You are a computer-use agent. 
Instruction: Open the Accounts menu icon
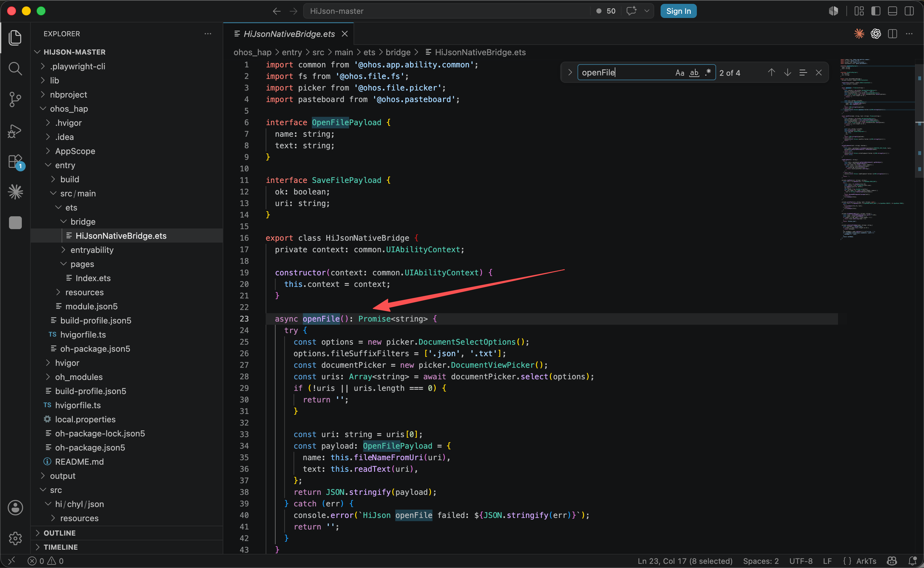pyautogui.click(x=15, y=508)
